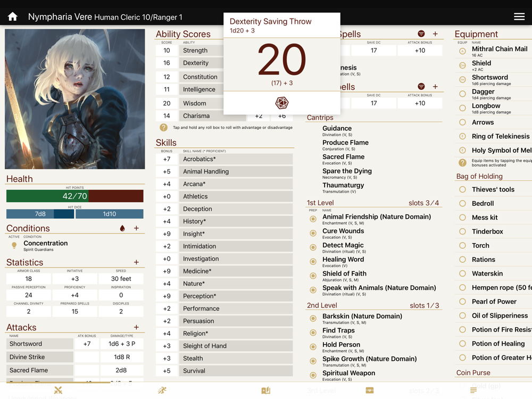532x399 pixels.
Task: Switch to the spellbook tab
Action: [x=266, y=390]
